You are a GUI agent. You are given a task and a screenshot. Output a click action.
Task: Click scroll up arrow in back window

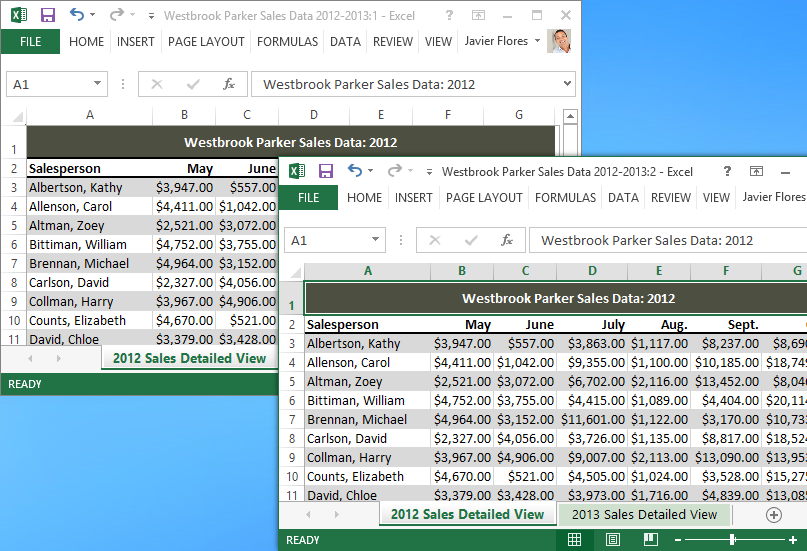[x=570, y=116]
